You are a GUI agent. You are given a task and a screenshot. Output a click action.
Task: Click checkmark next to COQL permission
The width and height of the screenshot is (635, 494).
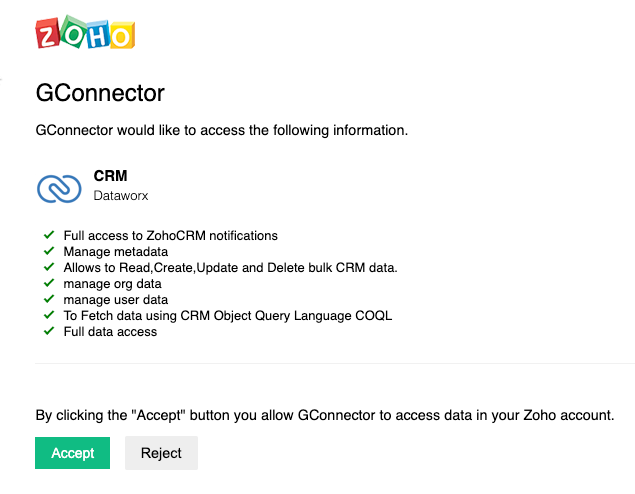(x=49, y=315)
